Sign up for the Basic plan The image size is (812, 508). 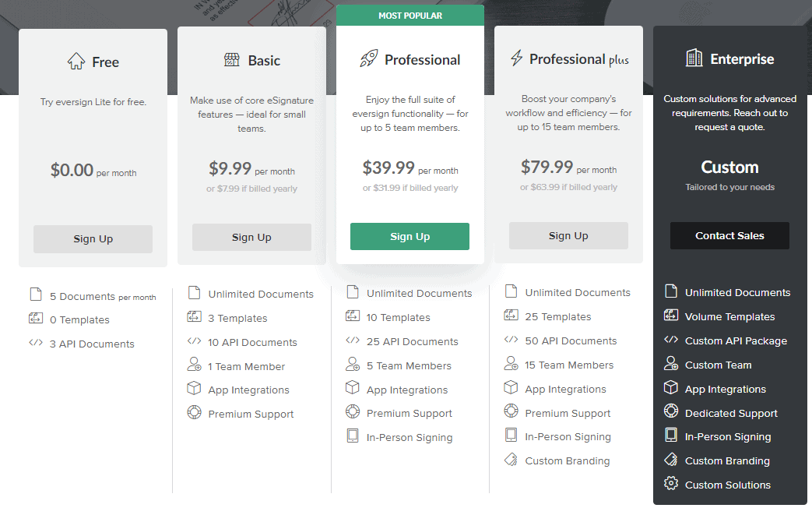pos(251,238)
